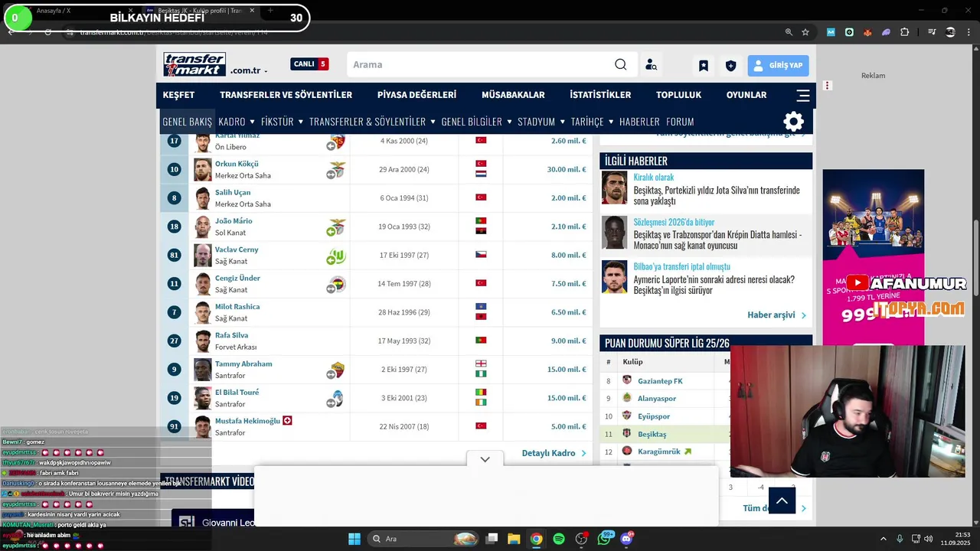The image size is (980, 551).
Task: Open the hamburger main menu
Action: [803, 96]
